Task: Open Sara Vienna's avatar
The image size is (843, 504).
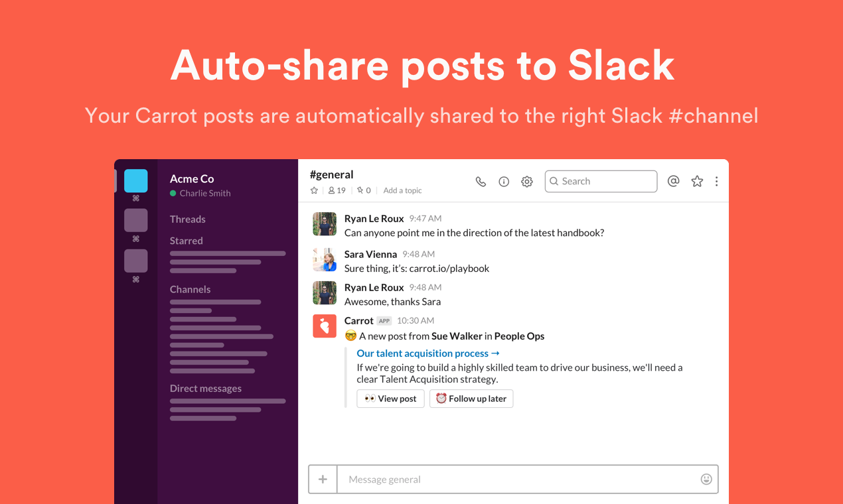Action: click(325, 260)
